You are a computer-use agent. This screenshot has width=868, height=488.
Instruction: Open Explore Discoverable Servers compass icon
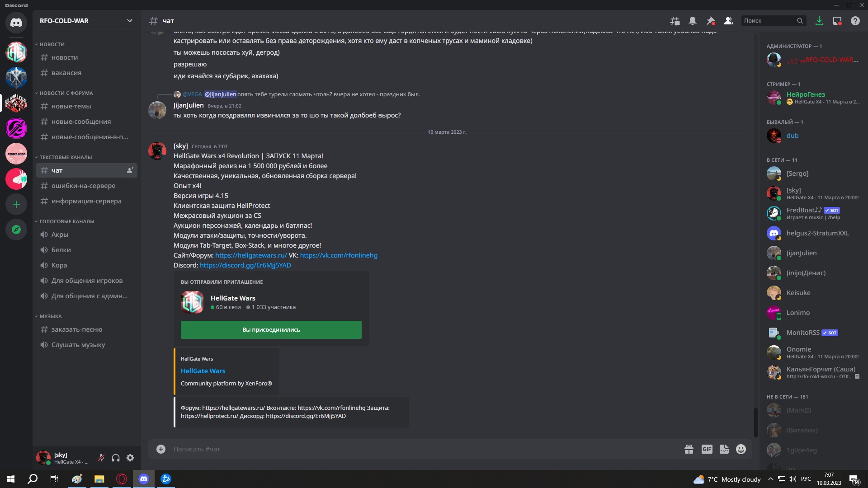(16, 230)
